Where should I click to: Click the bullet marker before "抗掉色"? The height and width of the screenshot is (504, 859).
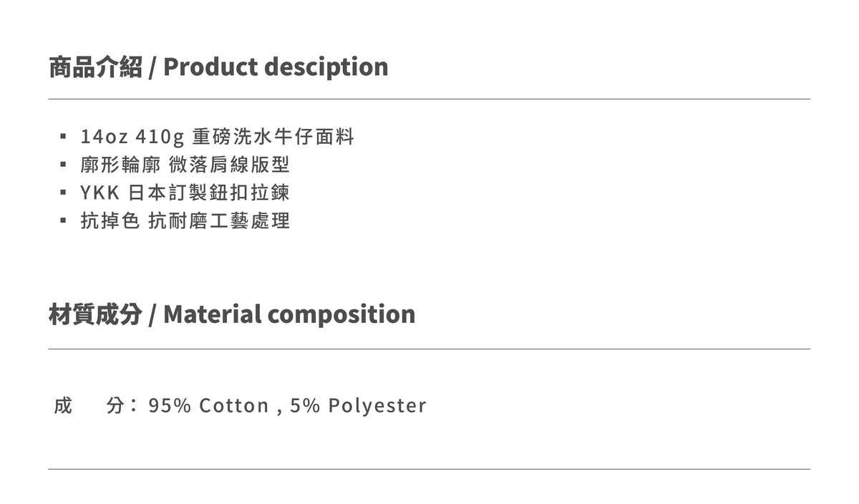(64, 220)
